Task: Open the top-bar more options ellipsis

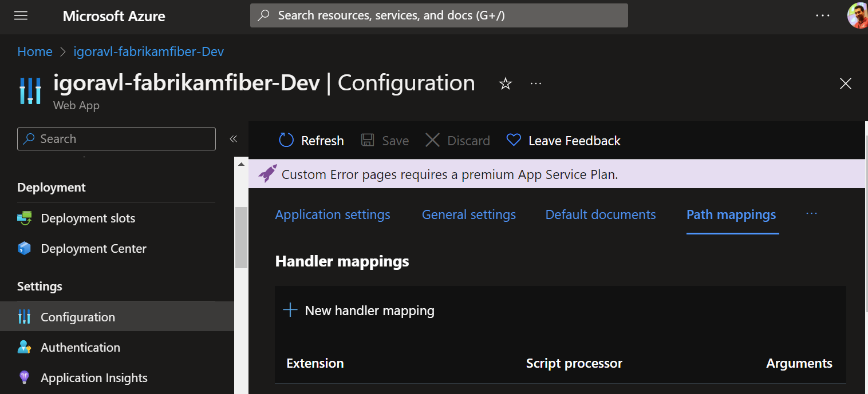Action: pos(823,15)
